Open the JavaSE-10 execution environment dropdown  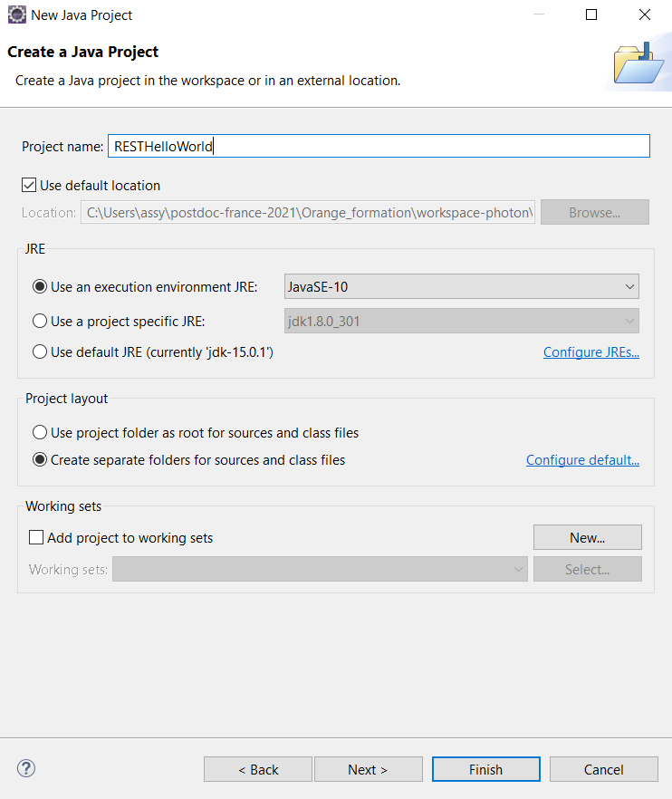461,287
